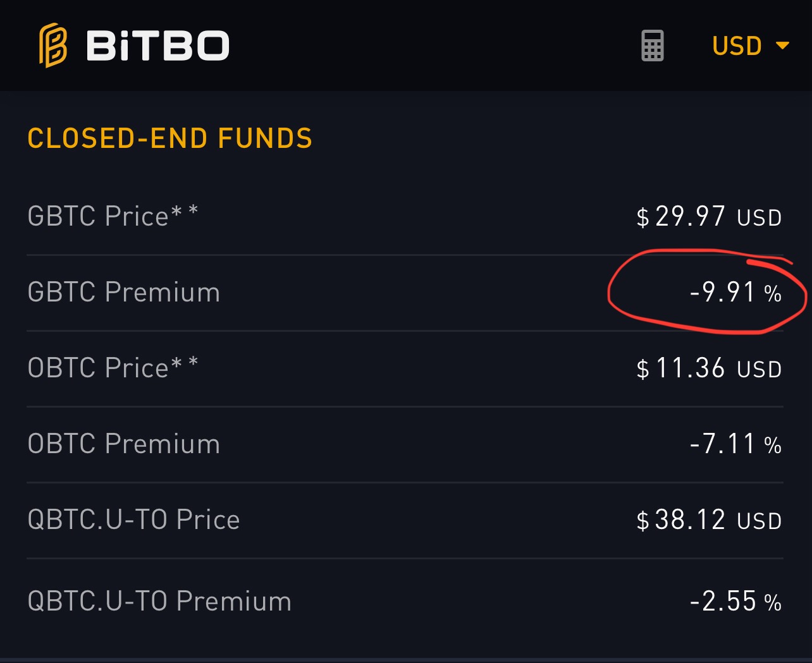Click the Bitbo logo icon
The width and height of the screenshot is (812, 663).
click(x=53, y=45)
